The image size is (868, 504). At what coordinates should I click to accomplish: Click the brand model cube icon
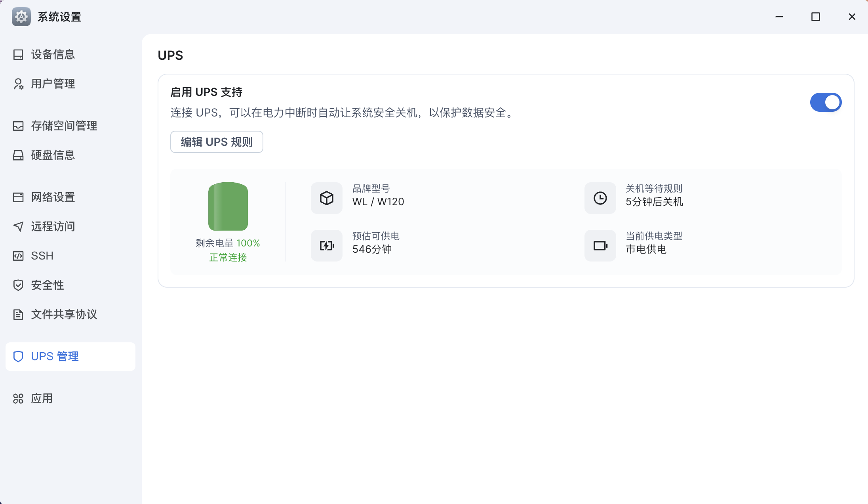[327, 198]
